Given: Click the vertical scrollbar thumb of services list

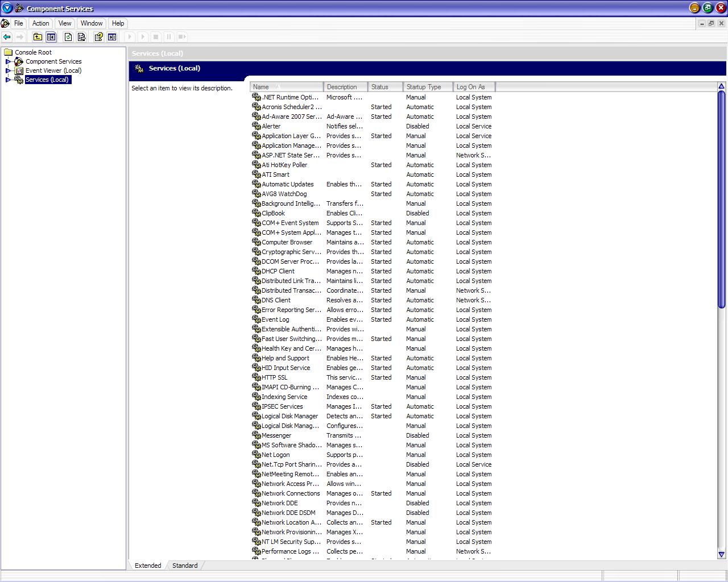Looking at the screenshot, I should coord(721,200).
